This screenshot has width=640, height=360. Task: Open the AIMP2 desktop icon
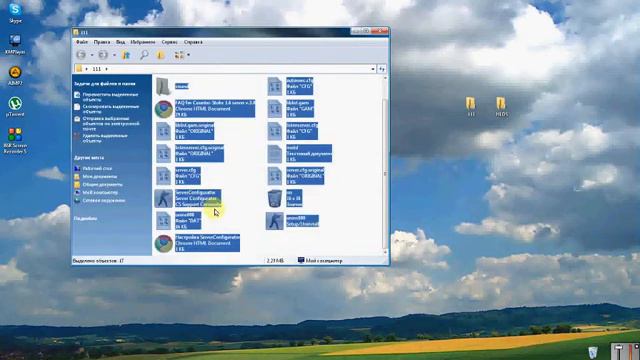click(15, 76)
